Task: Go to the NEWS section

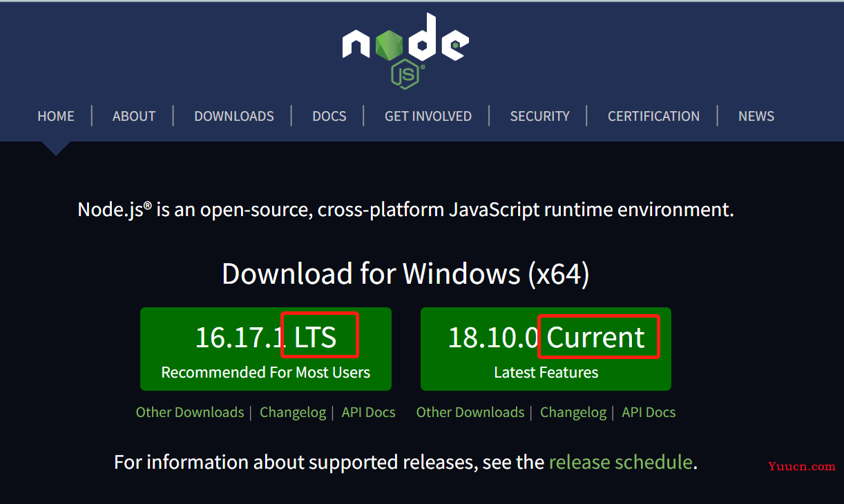Action: point(756,116)
